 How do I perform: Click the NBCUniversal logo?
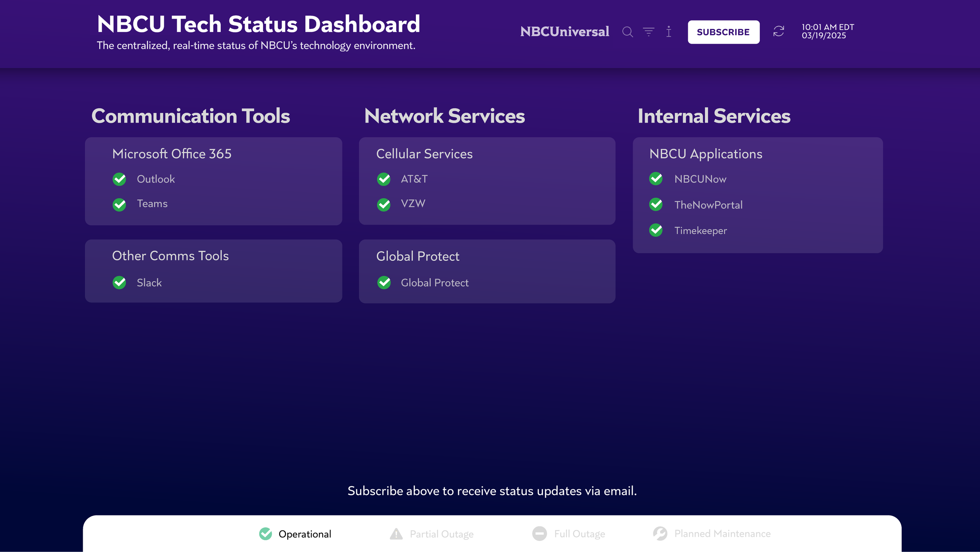(564, 31)
